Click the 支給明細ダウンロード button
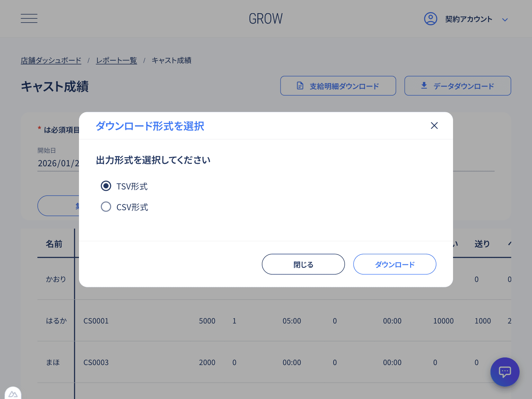532x399 pixels. (x=338, y=86)
